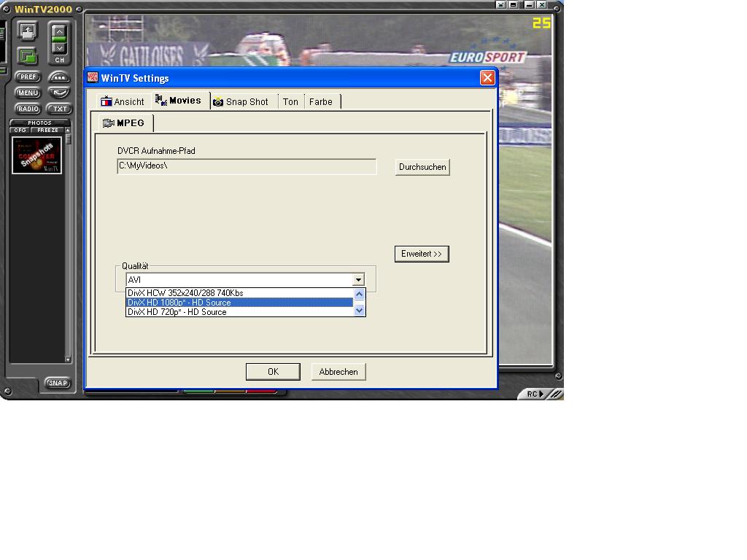The image size is (747, 560).
Task: Switch to the Farbe tab
Action: pyautogui.click(x=321, y=101)
